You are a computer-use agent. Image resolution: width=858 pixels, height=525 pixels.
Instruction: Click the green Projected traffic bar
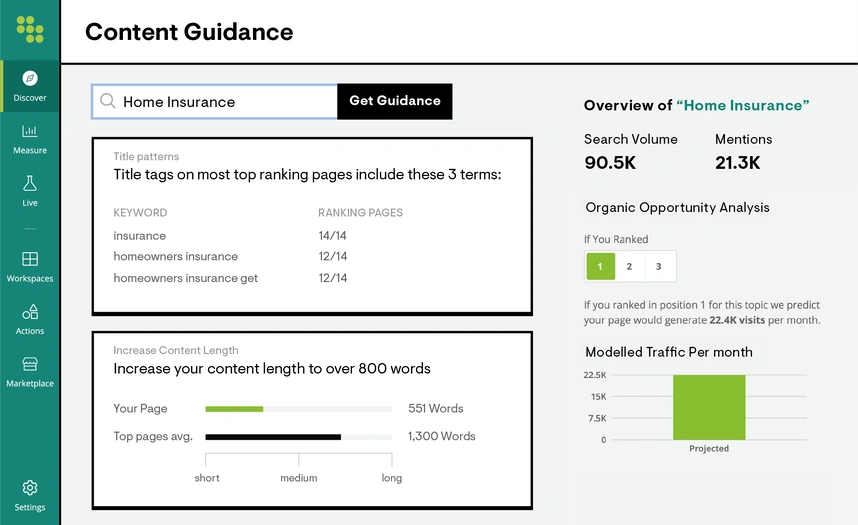[709, 407]
